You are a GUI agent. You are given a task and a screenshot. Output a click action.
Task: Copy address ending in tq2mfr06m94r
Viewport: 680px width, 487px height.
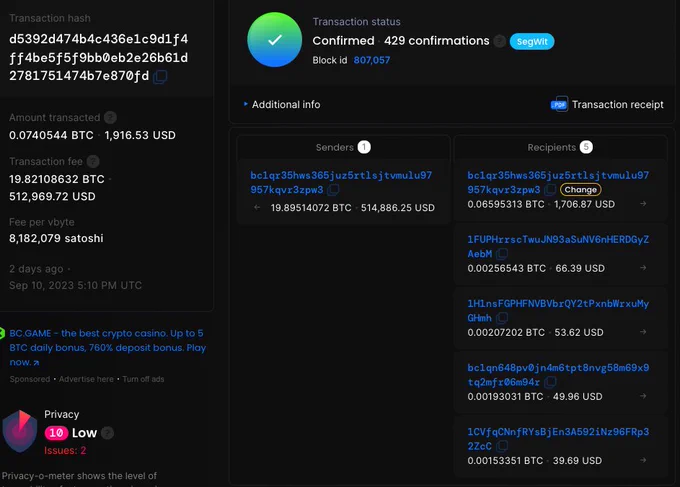pyautogui.click(x=550, y=382)
